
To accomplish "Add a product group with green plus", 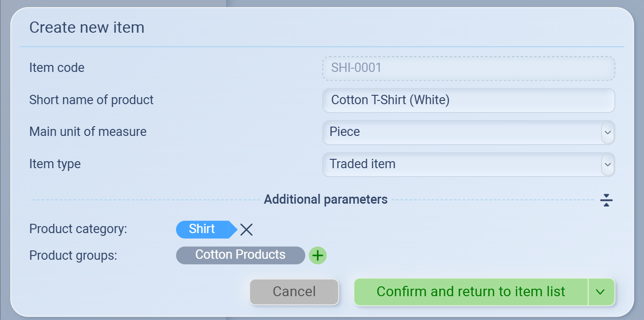I will click(x=318, y=256).
